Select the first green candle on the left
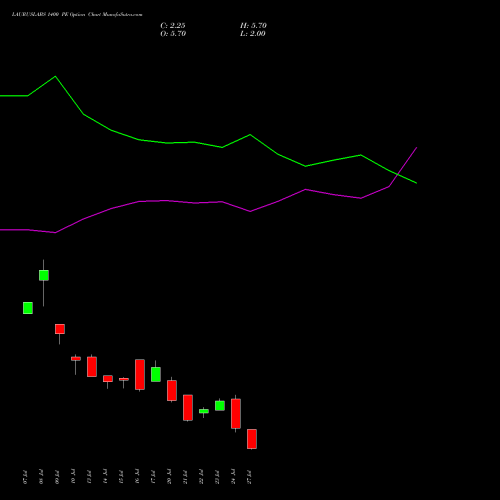 tap(28, 308)
